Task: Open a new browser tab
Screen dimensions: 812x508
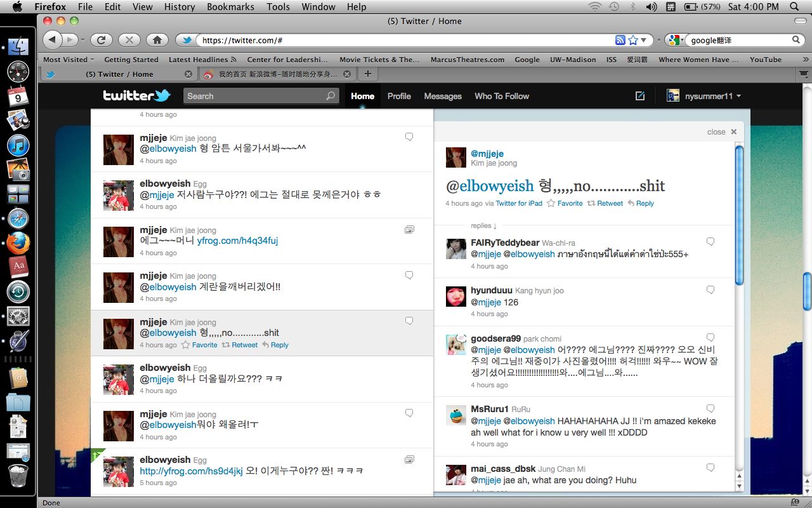Action: pos(367,74)
